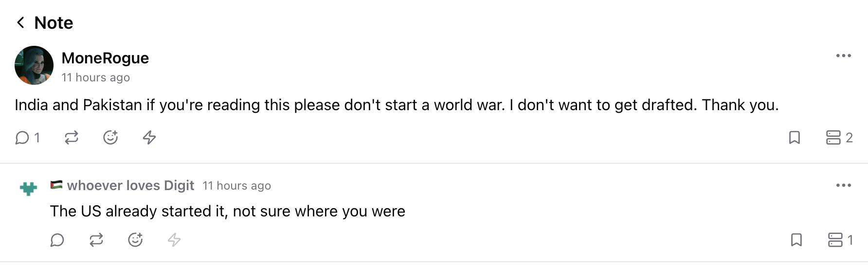868x271 pixels.
Task: Click the dimmed zap icon on the reply
Action: coord(174,240)
